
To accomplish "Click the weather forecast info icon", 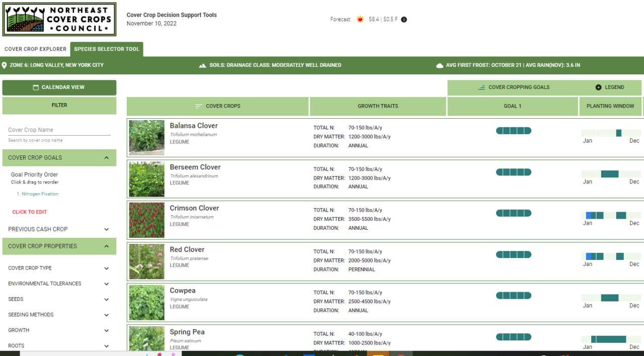I will point(404,19).
